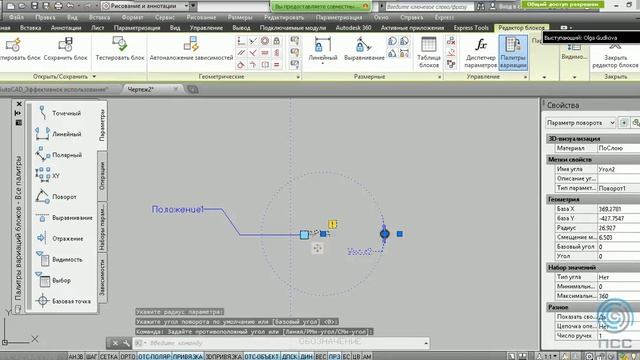Toggle ОРТО mode
The width and height of the screenshot is (640, 360).
[x=128, y=356]
